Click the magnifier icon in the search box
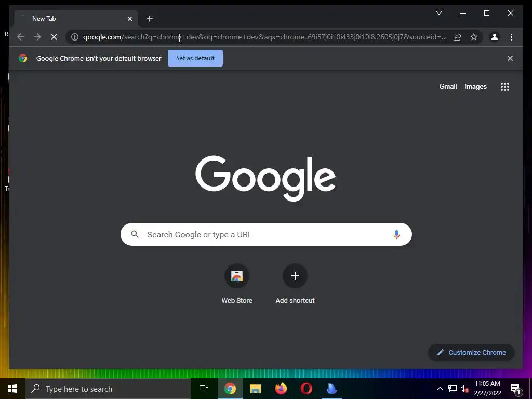The width and height of the screenshot is (532, 399). [x=135, y=234]
